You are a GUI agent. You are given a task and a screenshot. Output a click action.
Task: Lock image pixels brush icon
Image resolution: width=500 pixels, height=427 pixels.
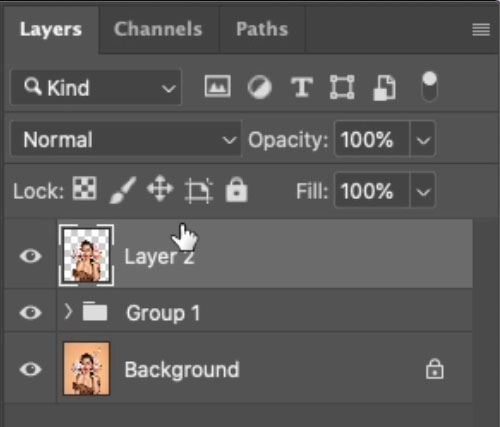point(123,190)
